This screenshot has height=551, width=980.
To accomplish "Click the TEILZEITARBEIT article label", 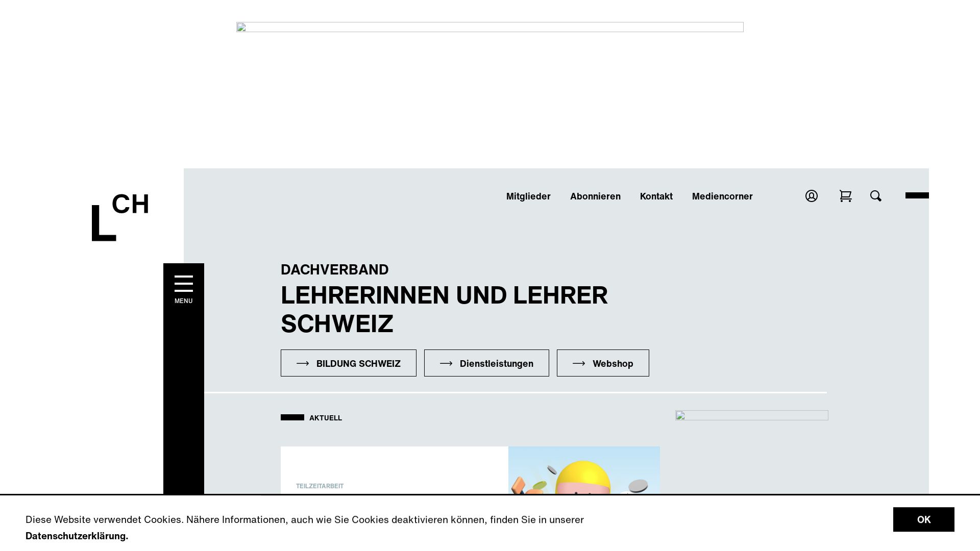I will [320, 486].
